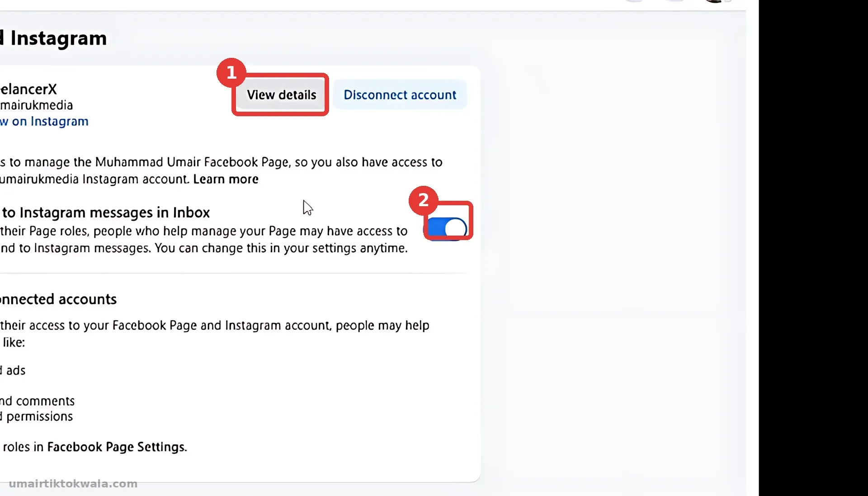Click the 'permissions' list item text
The width and height of the screenshot is (868, 496).
[39, 416]
